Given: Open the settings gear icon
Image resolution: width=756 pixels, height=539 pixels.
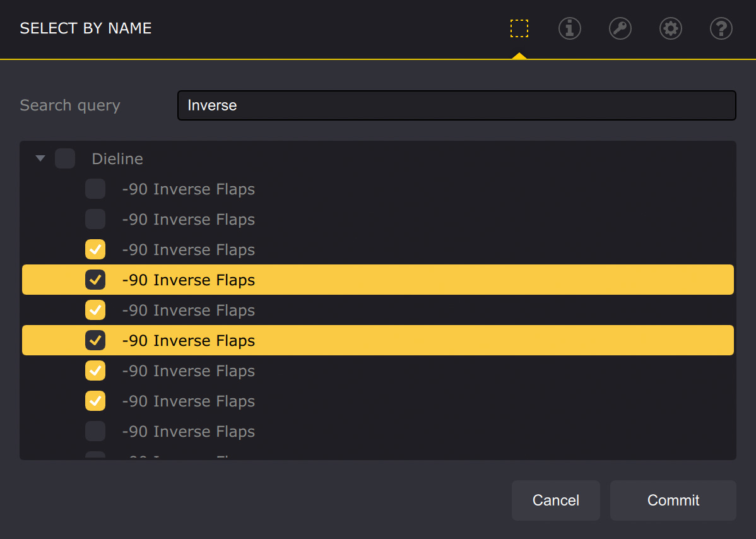Looking at the screenshot, I should tap(670, 28).
